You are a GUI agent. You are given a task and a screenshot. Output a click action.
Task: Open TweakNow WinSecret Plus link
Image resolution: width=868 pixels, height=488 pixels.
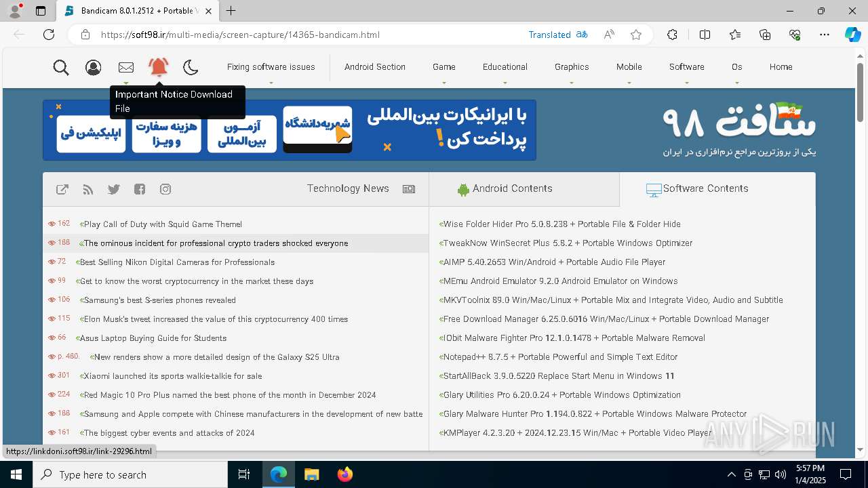click(568, 243)
